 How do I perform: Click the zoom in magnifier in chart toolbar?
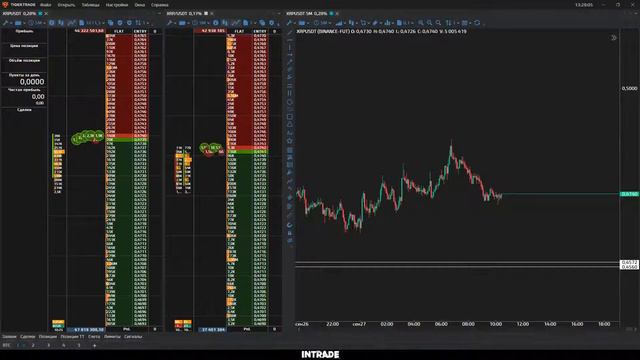pos(429,23)
